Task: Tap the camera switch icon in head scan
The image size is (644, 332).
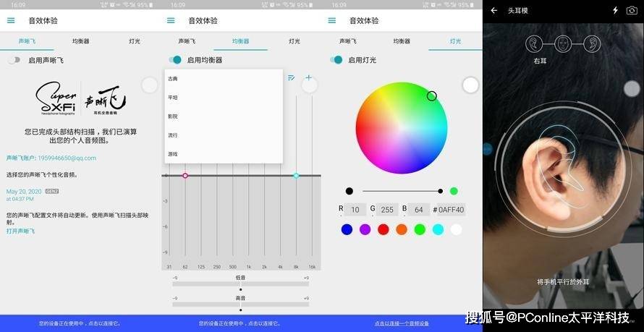Action: [631, 10]
